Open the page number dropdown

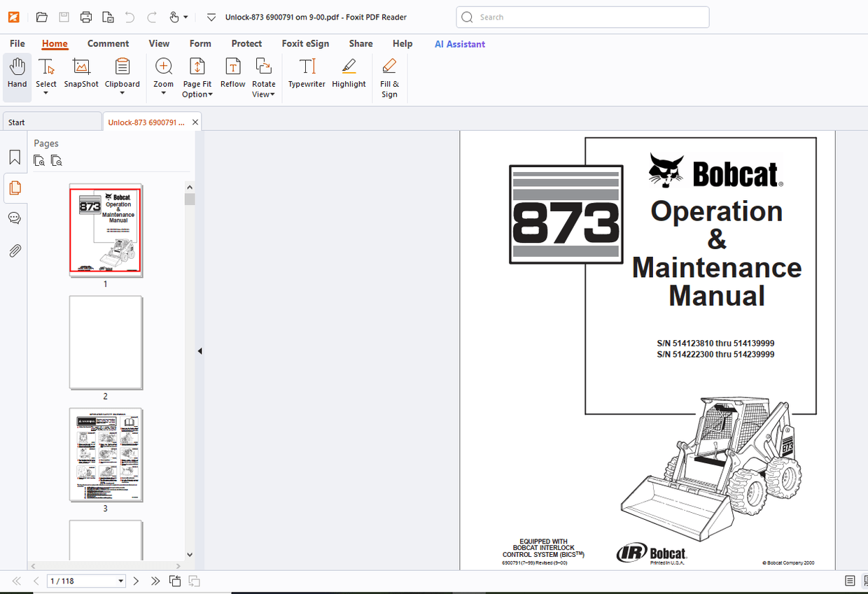pyautogui.click(x=120, y=581)
